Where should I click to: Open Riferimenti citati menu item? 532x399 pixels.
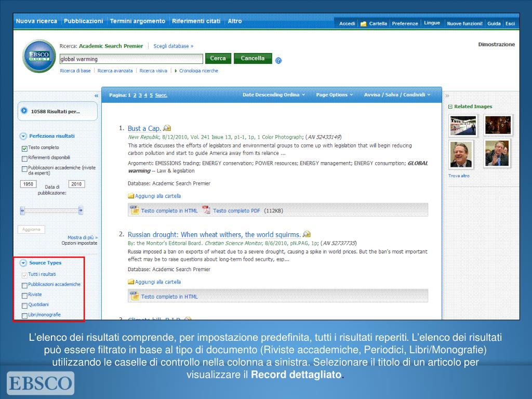pos(196,21)
